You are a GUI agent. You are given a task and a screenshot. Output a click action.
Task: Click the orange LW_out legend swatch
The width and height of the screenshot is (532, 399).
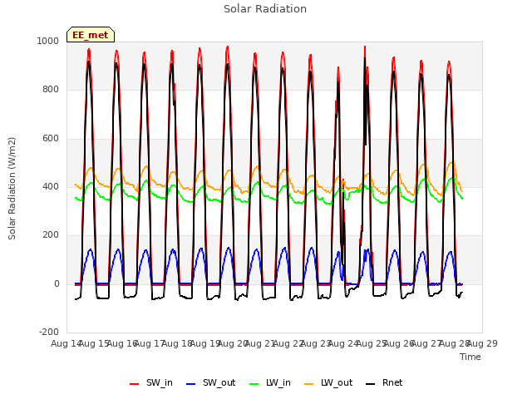coord(309,384)
